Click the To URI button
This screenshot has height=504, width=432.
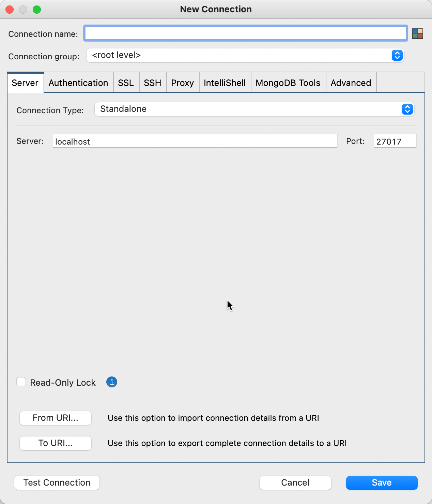(55, 443)
